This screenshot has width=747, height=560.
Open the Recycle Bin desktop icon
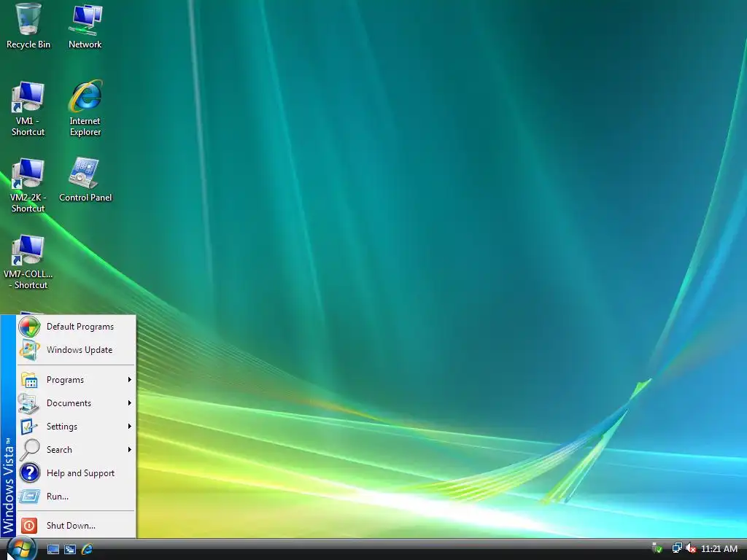coord(28,26)
